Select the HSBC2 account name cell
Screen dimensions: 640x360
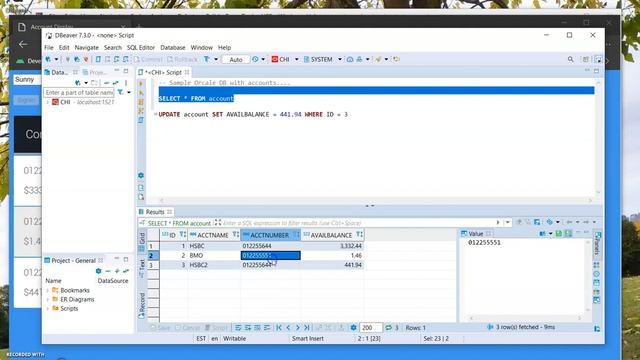(x=214, y=265)
